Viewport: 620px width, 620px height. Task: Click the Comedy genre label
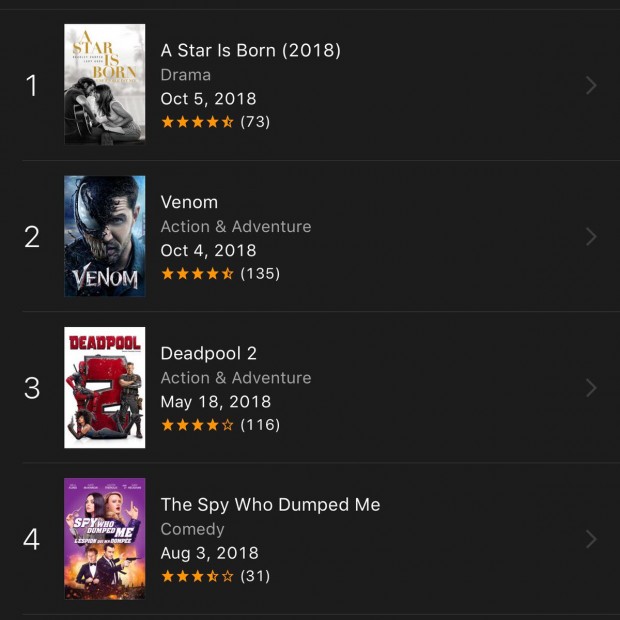(193, 529)
